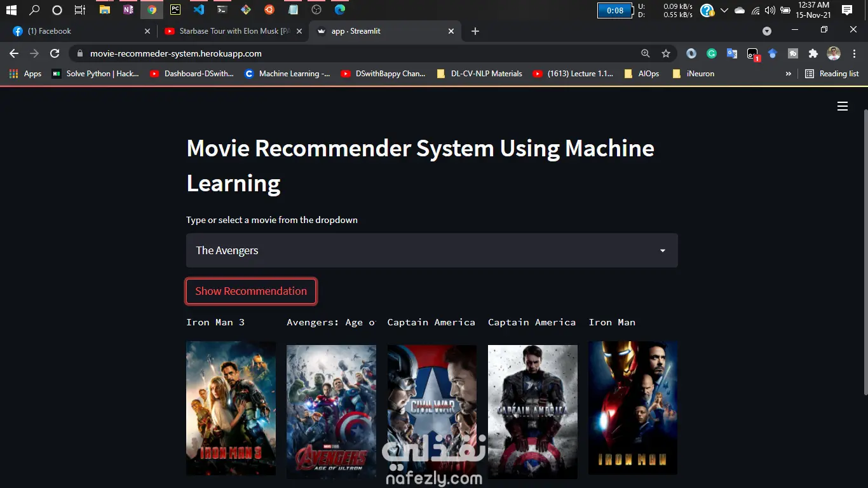Open Ubuntu from the taskbar
868x488 pixels.
coord(269,10)
